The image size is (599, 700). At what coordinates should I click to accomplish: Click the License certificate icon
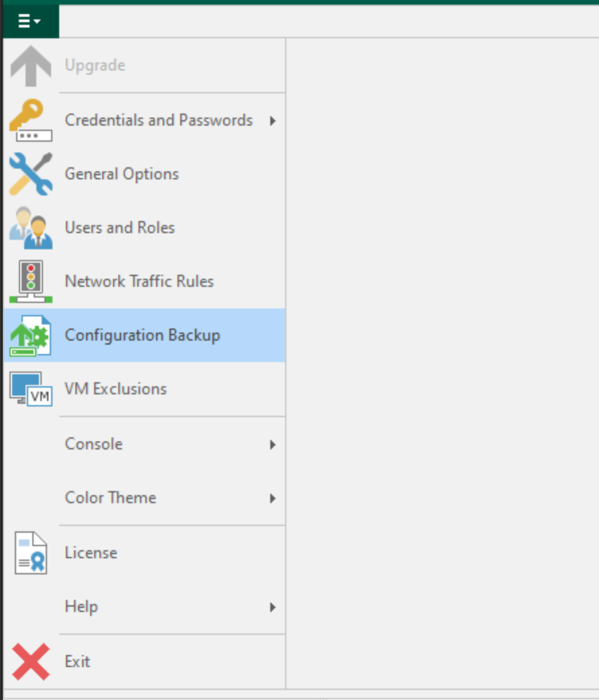tap(31, 553)
